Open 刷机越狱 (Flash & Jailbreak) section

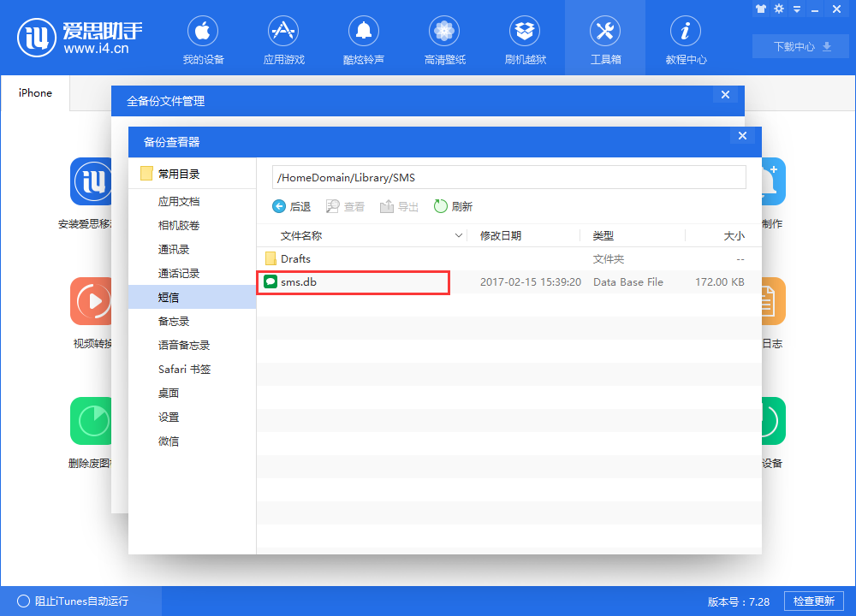pos(524,38)
